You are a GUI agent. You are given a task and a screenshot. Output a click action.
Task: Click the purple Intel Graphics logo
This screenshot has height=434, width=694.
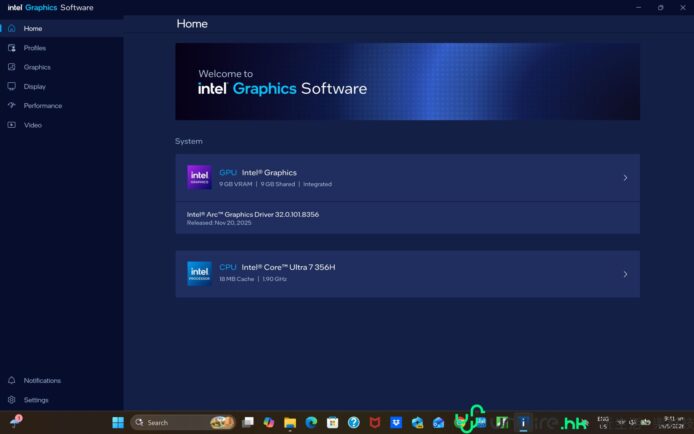tap(199, 177)
